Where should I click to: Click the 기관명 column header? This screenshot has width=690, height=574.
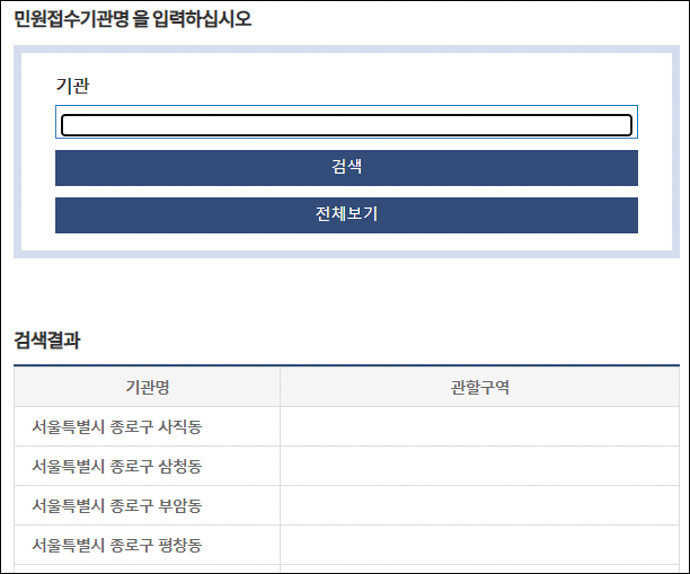coord(147,387)
